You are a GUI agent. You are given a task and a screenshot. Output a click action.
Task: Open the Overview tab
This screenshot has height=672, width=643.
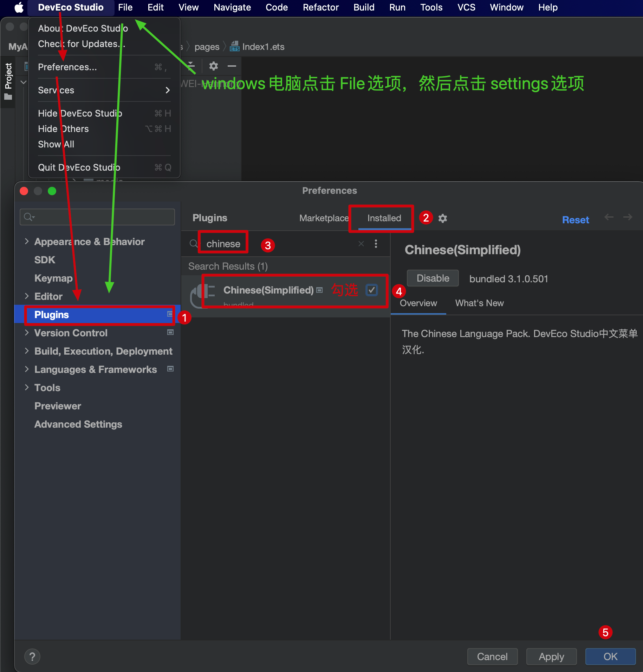[x=418, y=303]
